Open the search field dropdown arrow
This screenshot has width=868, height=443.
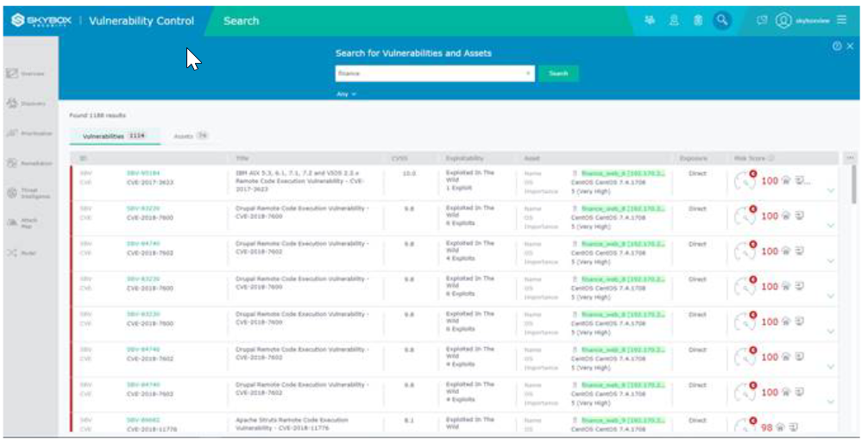click(x=528, y=74)
